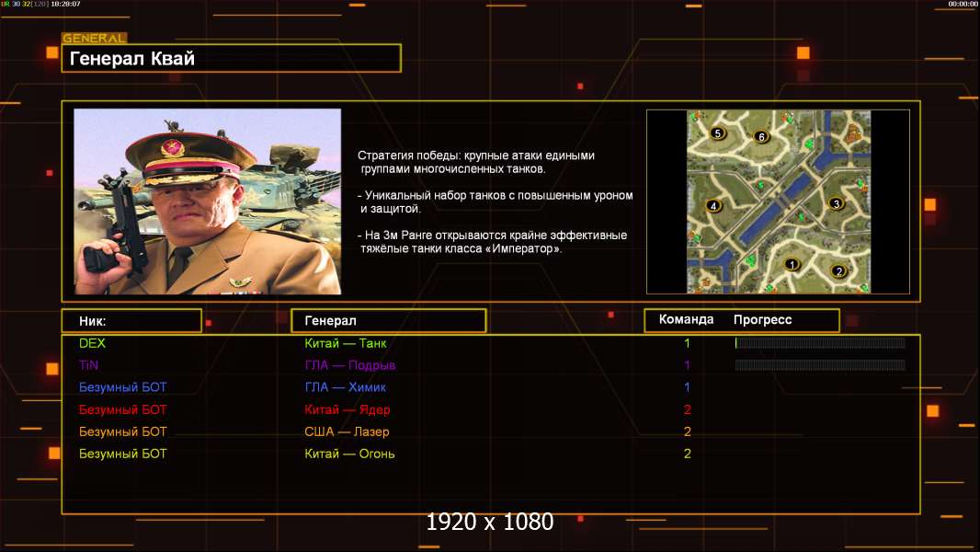The height and width of the screenshot is (552, 980).
Task: Click team number 1 in DEX row
Action: click(x=687, y=343)
